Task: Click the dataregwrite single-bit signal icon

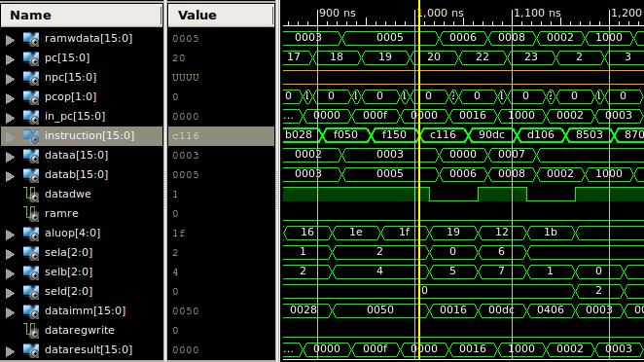Action: 31,331
